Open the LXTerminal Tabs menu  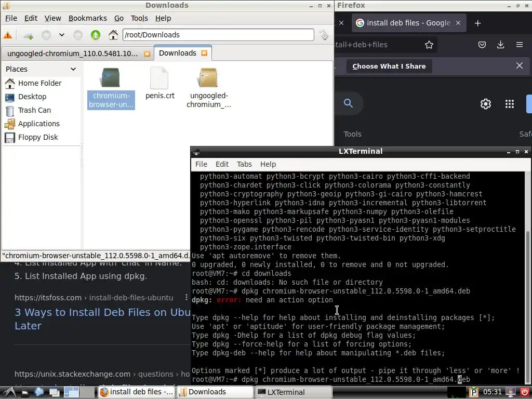[x=244, y=164]
